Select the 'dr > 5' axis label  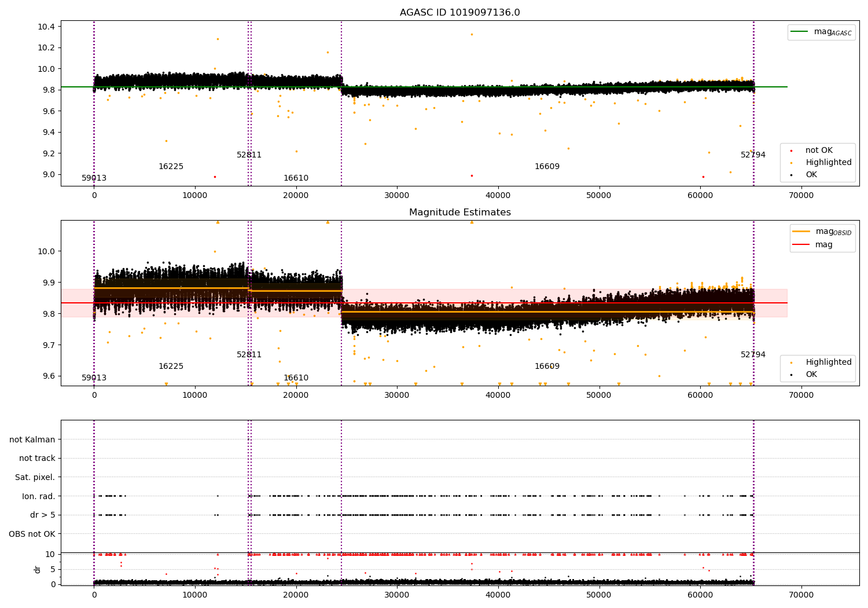tap(43, 515)
